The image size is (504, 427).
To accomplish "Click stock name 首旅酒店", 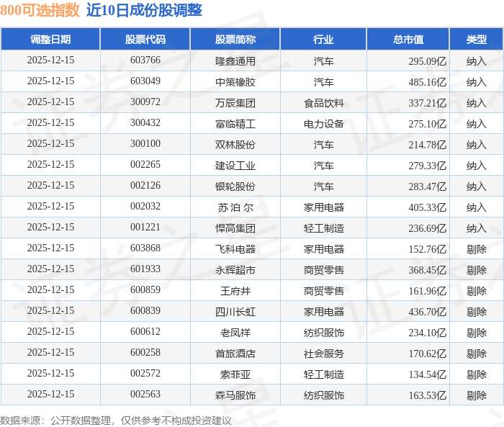I will tap(235, 354).
